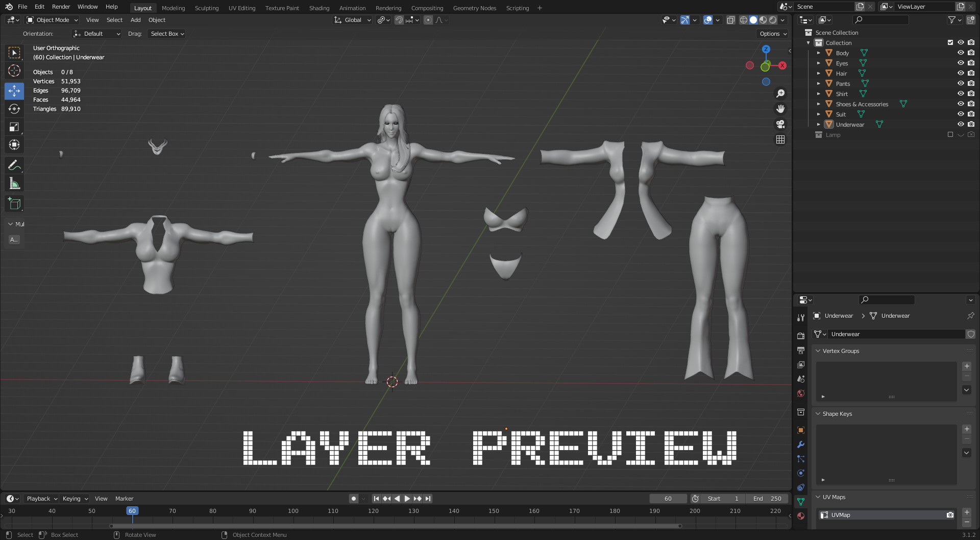Select Rendered viewport shading mode
The width and height of the screenshot is (980, 540).
coord(773,20)
